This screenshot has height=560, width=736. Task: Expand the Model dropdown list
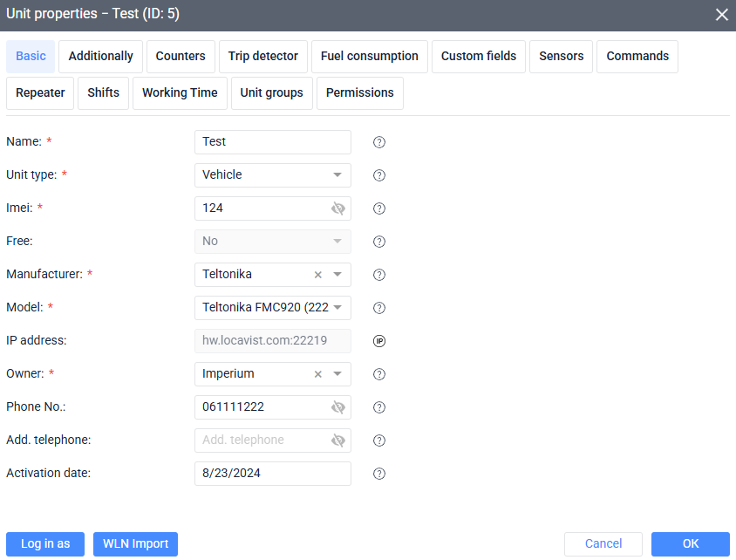tap(337, 308)
